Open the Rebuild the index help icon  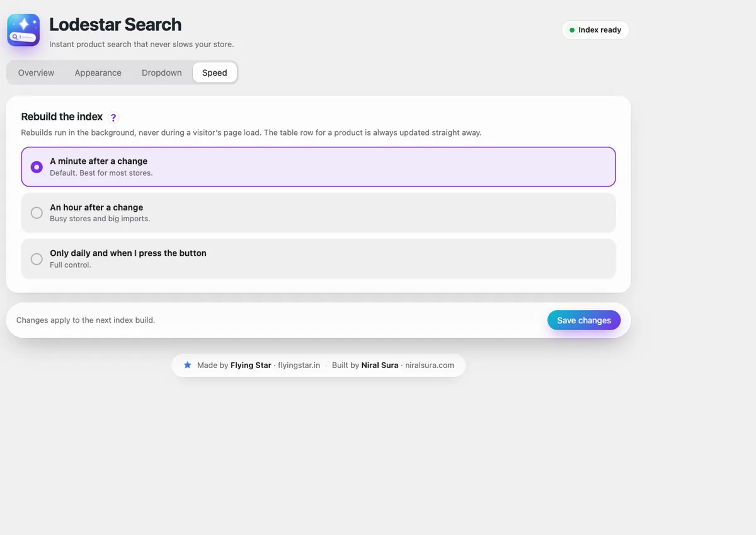click(x=113, y=117)
